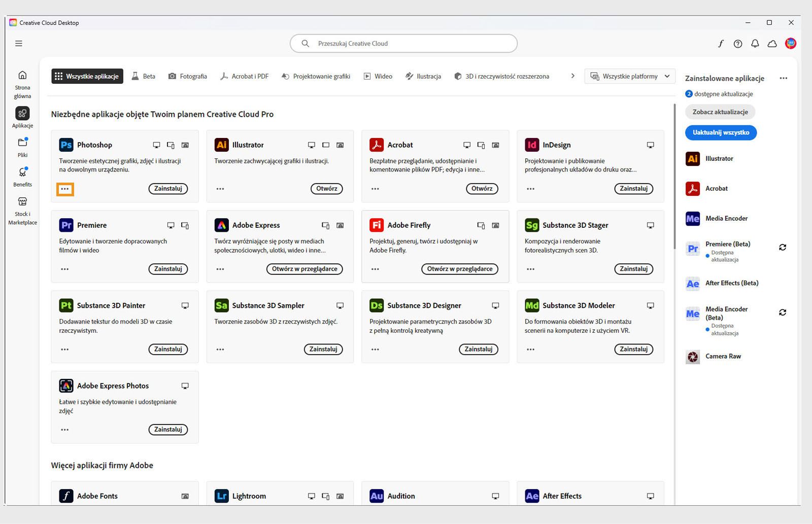The height and width of the screenshot is (524, 812).
Task: Open more options for Adobe Firefly card
Action: click(x=375, y=269)
